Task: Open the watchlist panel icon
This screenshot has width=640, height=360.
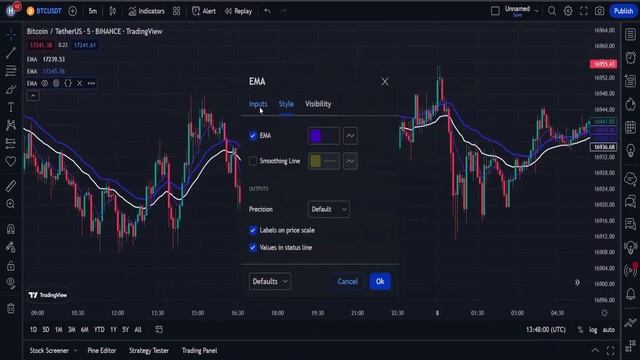Action: [x=630, y=35]
